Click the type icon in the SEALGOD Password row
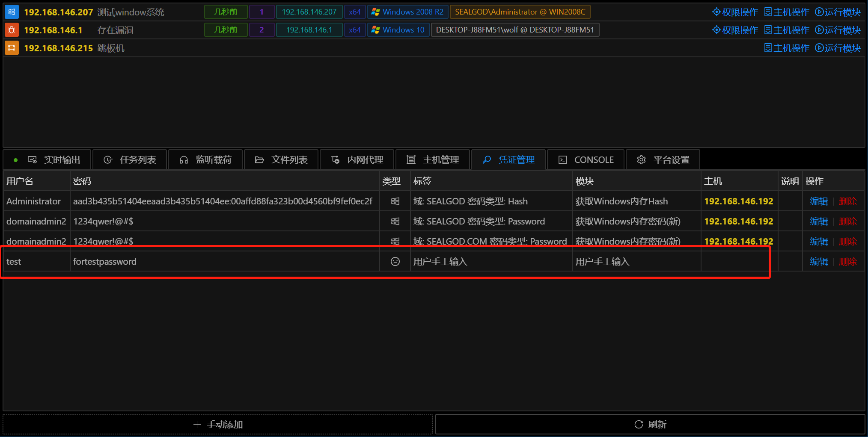Viewport: 868px width, 437px height. (x=395, y=221)
